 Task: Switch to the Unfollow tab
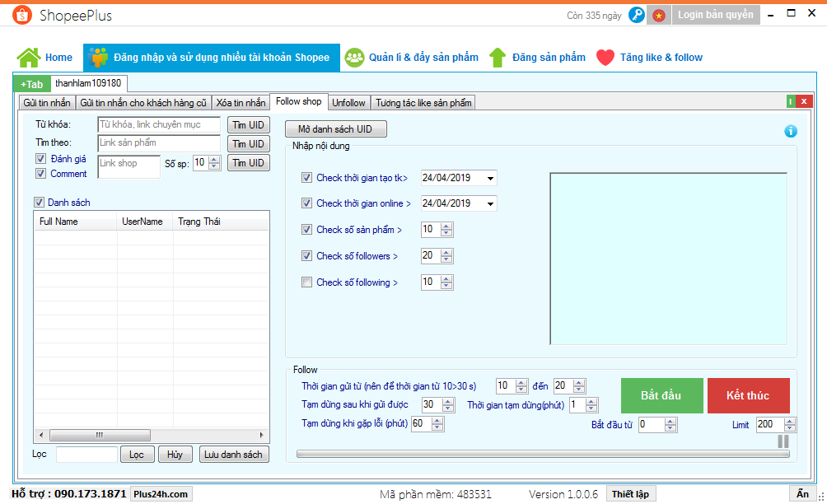[348, 103]
